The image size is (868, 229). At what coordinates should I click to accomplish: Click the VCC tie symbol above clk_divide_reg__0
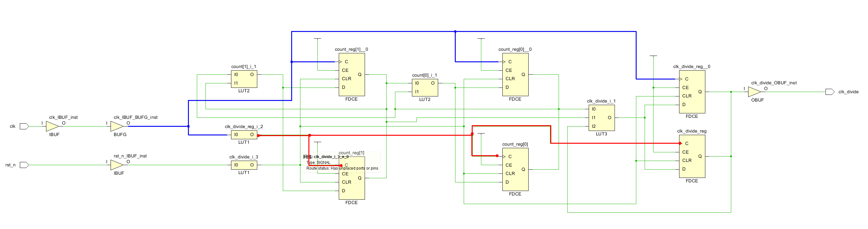tap(653, 56)
